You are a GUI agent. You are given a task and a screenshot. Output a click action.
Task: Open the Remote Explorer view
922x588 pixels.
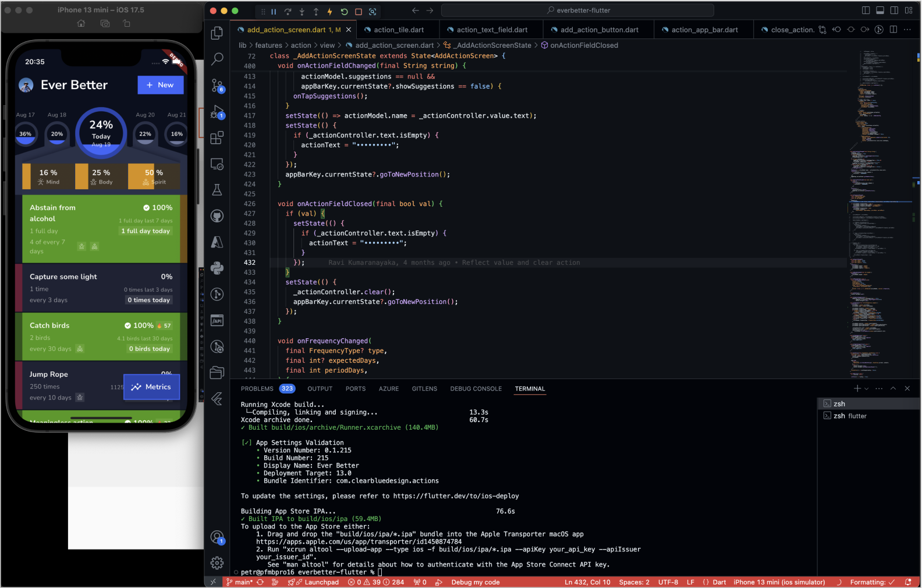(217, 164)
